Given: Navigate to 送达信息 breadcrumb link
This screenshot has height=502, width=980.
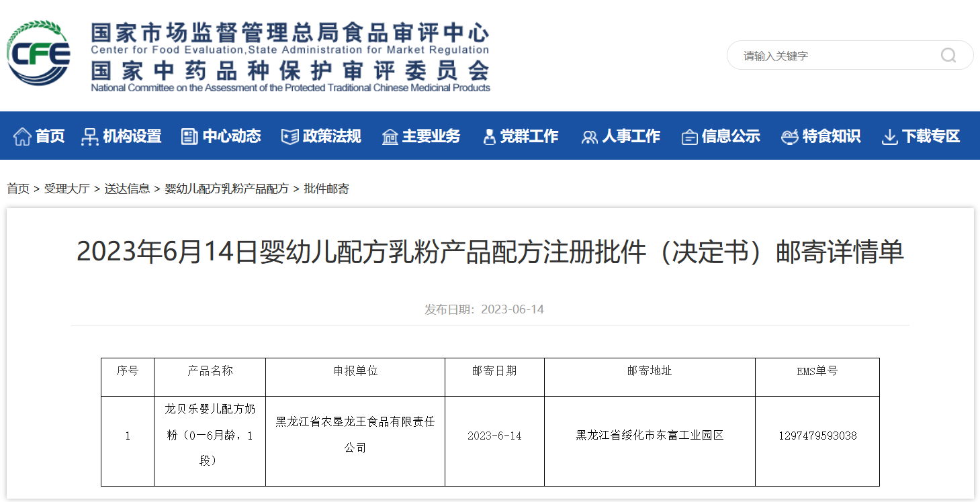Looking at the screenshot, I should [x=127, y=189].
